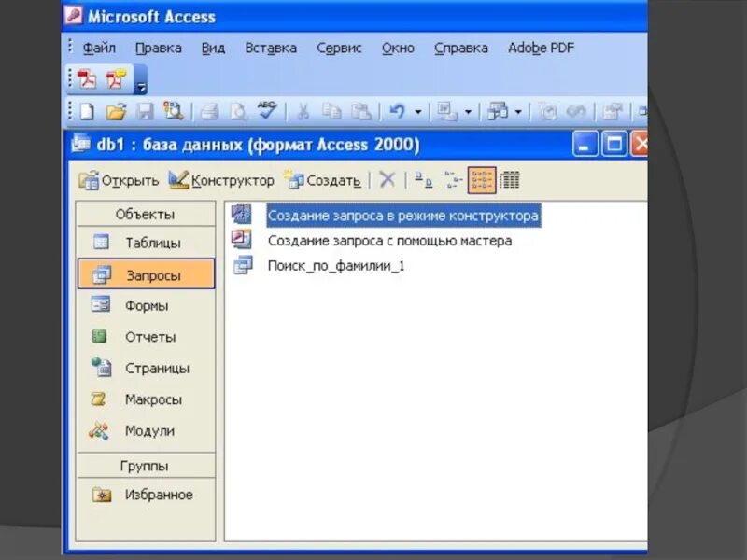Click the Analyze icon
This screenshot has height=560, width=747.
tap(498, 112)
